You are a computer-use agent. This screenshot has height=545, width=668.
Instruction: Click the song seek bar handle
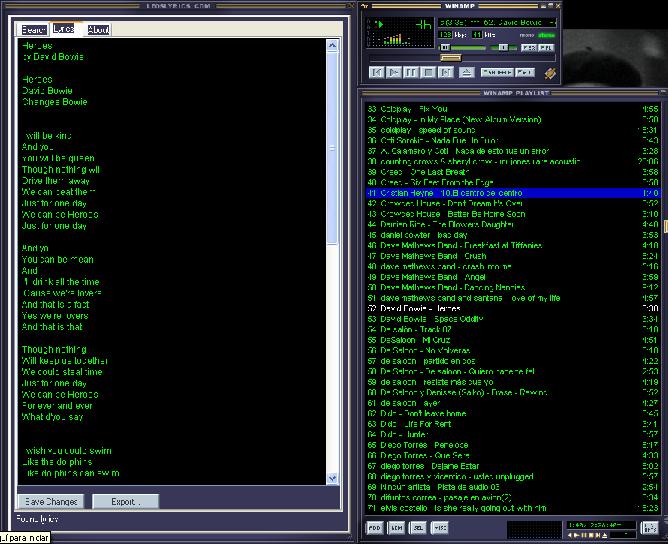[x=450, y=58]
